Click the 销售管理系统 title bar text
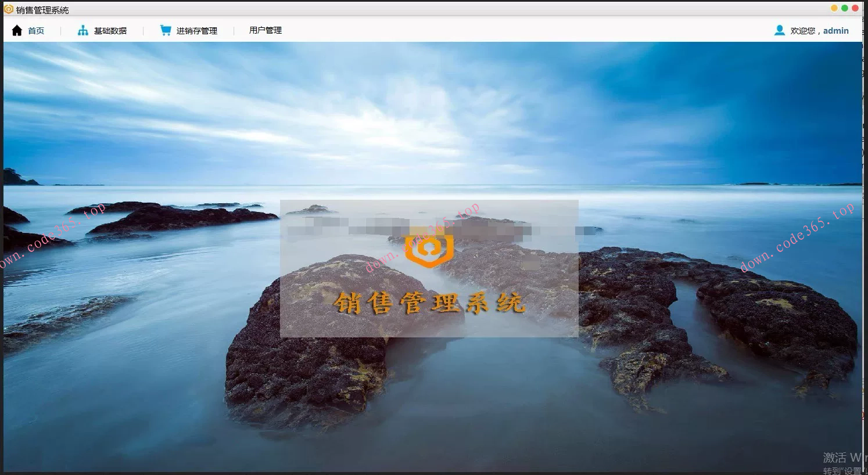868x475 pixels. (42, 9)
